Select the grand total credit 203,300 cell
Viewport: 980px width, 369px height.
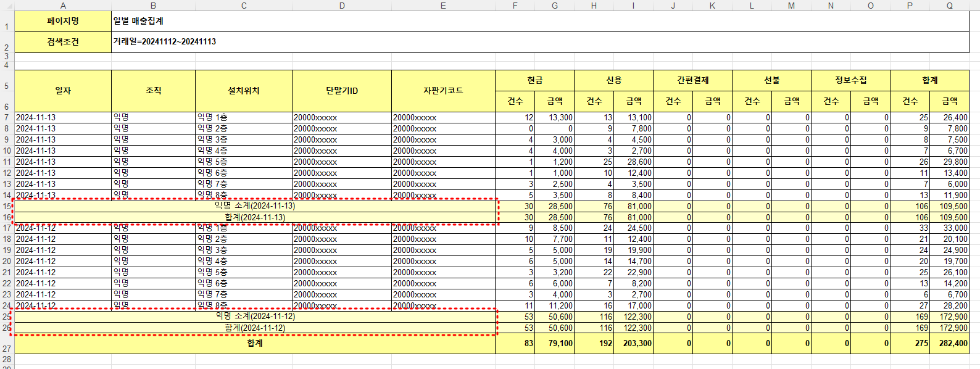[634, 343]
